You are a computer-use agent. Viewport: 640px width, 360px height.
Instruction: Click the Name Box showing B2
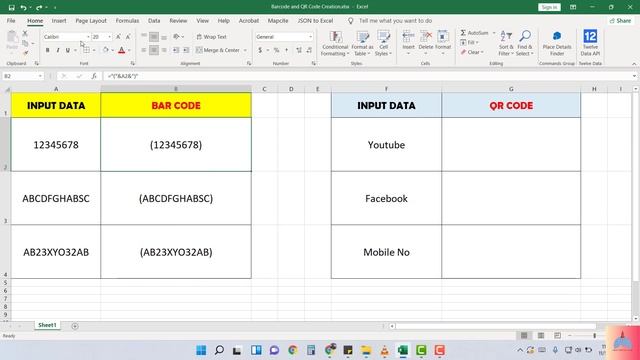[x=22, y=76]
